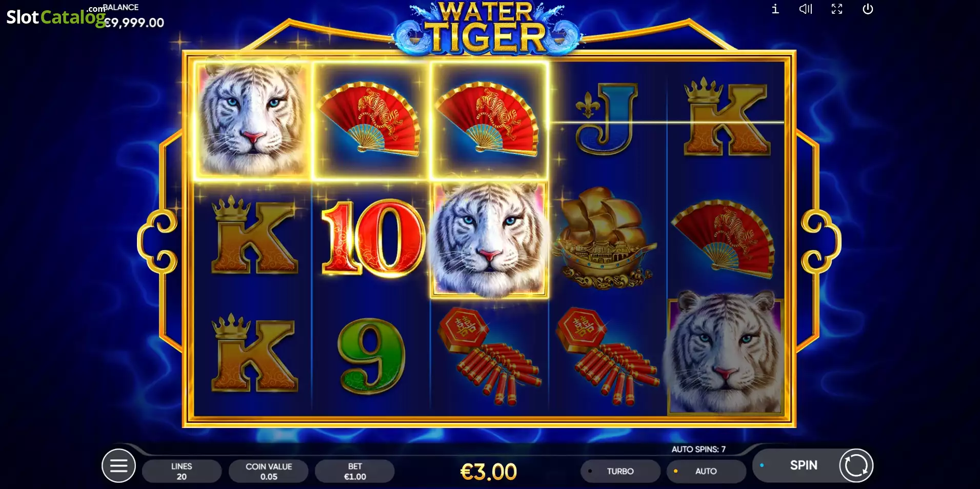
Task: Click the Auto Spins: 7 counter
Action: click(698, 449)
